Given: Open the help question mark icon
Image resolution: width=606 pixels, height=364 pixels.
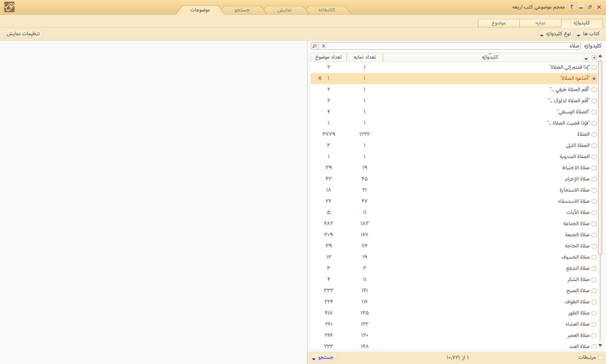Looking at the screenshot, I should tap(571, 7).
